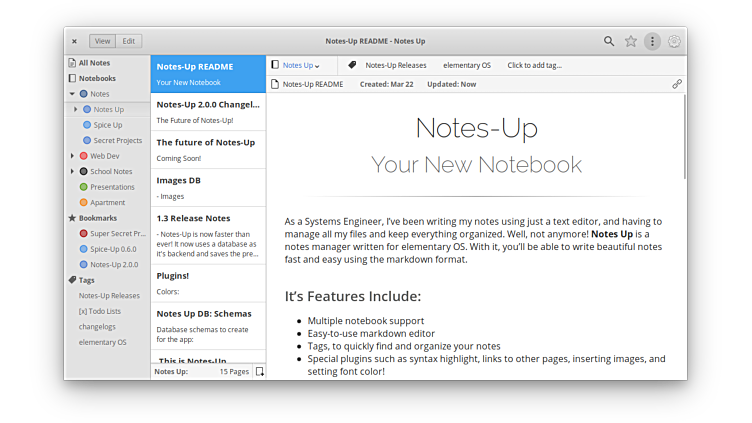Viewport: 752px width, 423px height.
Task: Switch to Edit mode
Action: [x=129, y=41]
